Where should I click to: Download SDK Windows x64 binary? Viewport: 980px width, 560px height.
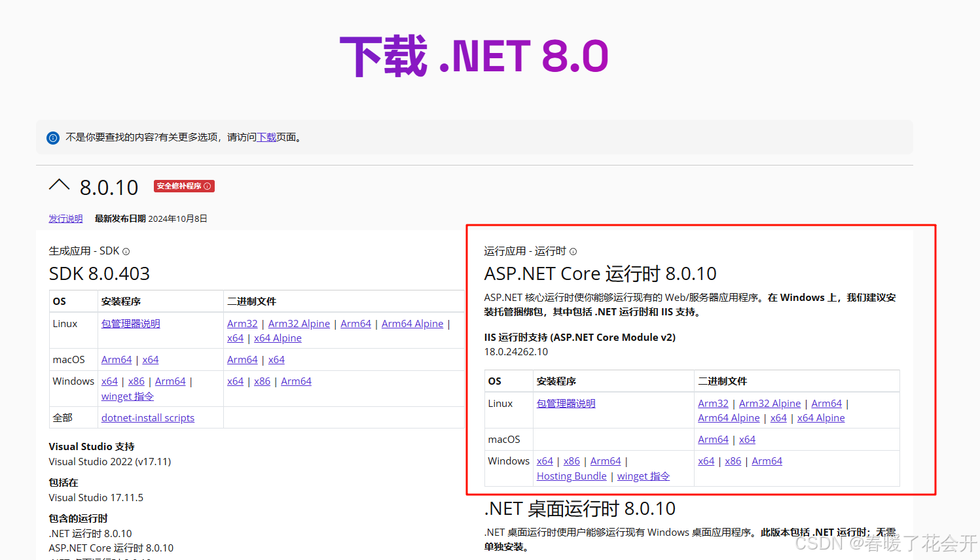(x=235, y=381)
